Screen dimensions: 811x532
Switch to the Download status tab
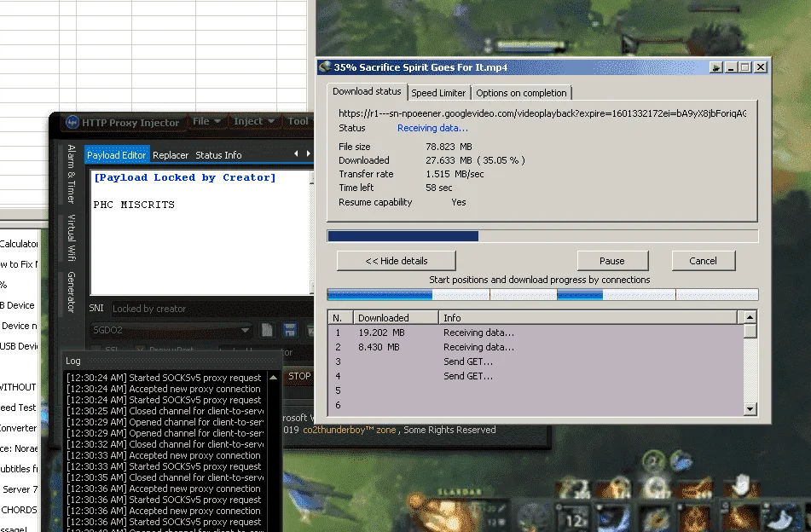pyautogui.click(x=367, y=91)
